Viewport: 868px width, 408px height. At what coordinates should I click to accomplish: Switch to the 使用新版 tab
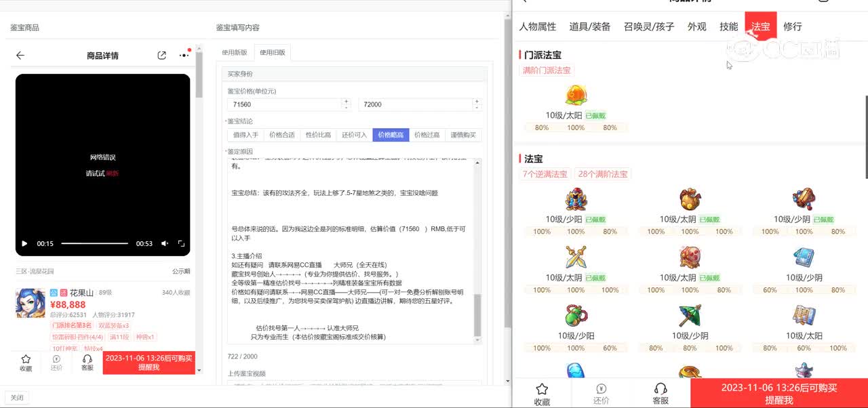235,52
